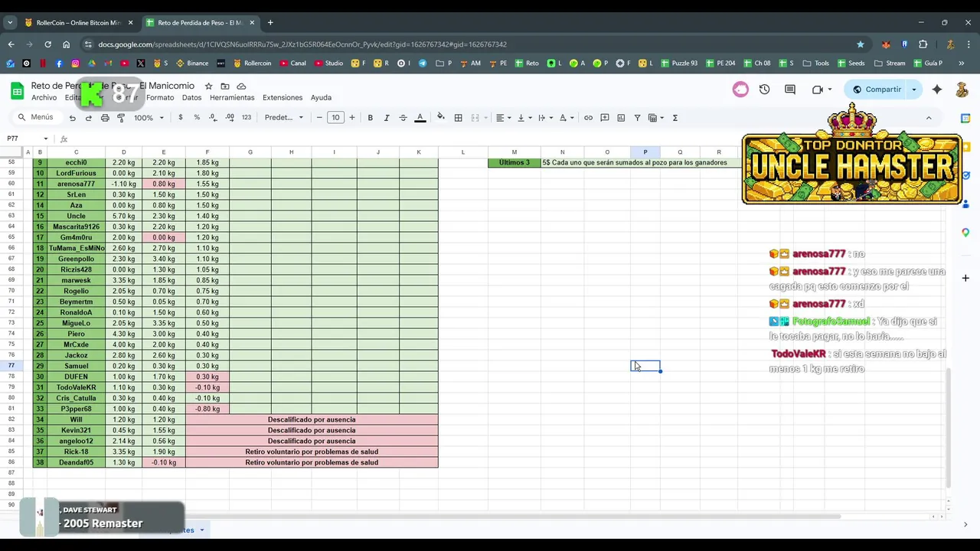Image resolution: width=980 pixels, height=551 pixels.
Task: Open the Herramientas menu
Action: coord(232,98)
